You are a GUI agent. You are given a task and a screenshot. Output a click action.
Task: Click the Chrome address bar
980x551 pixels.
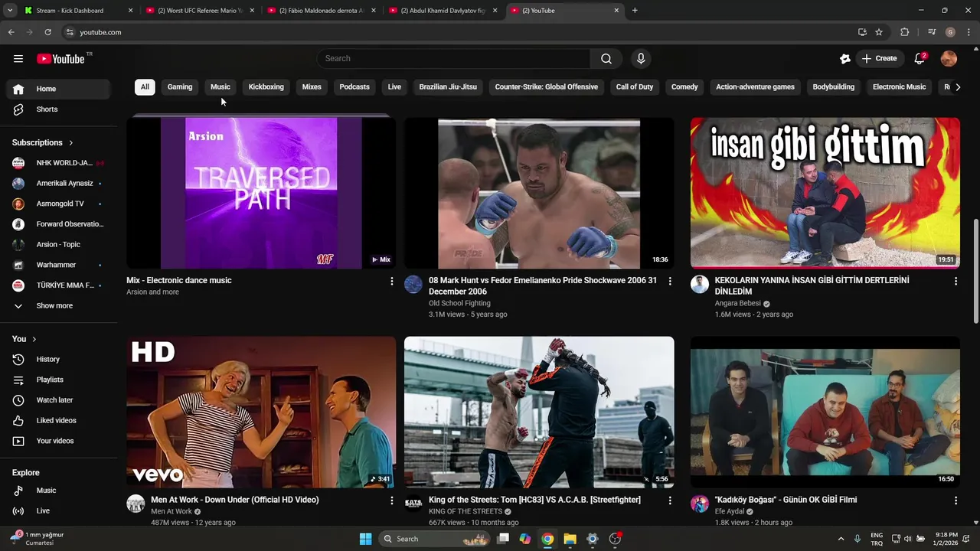pos(459,32)
